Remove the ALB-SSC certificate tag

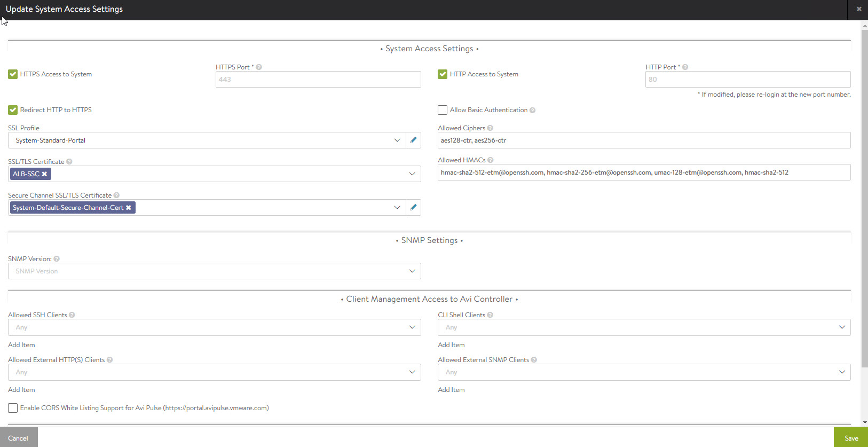[x=45, y=174]
